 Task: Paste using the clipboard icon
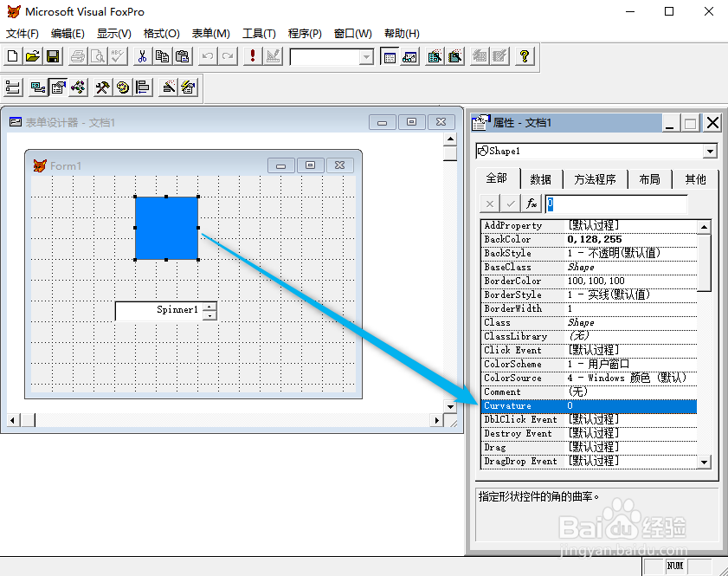(183, 56)
